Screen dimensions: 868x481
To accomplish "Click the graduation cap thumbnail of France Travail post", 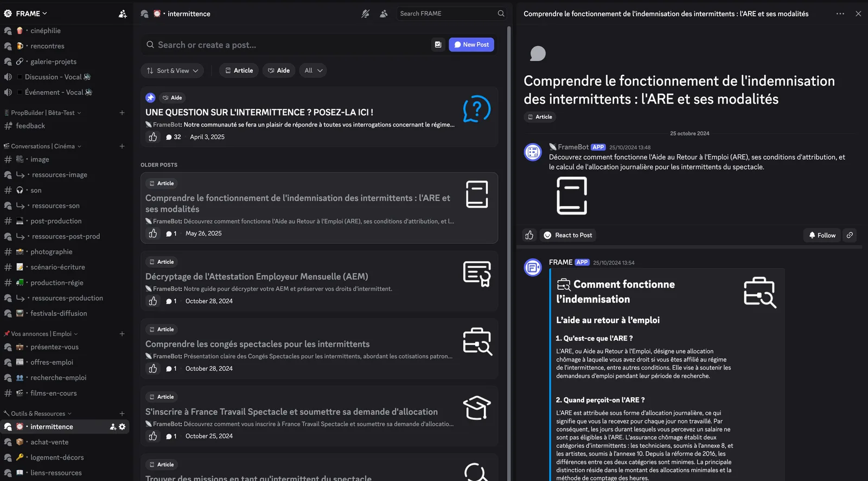I will (477, 408).
